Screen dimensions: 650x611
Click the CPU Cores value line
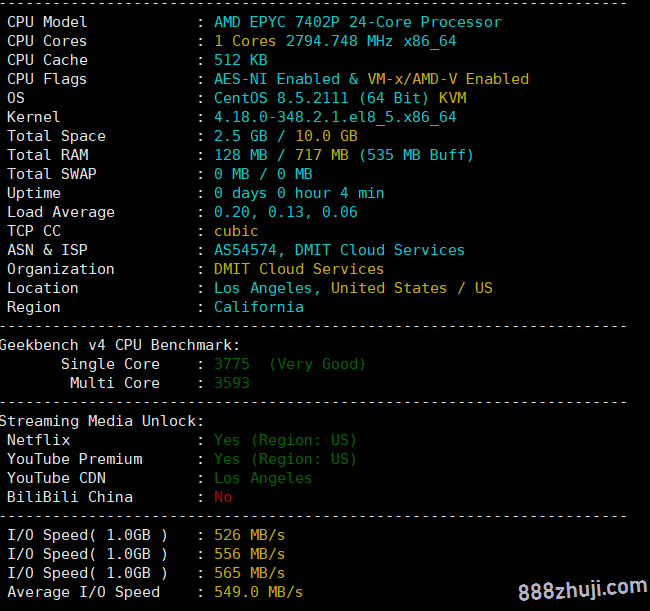(x=334, y=41)
